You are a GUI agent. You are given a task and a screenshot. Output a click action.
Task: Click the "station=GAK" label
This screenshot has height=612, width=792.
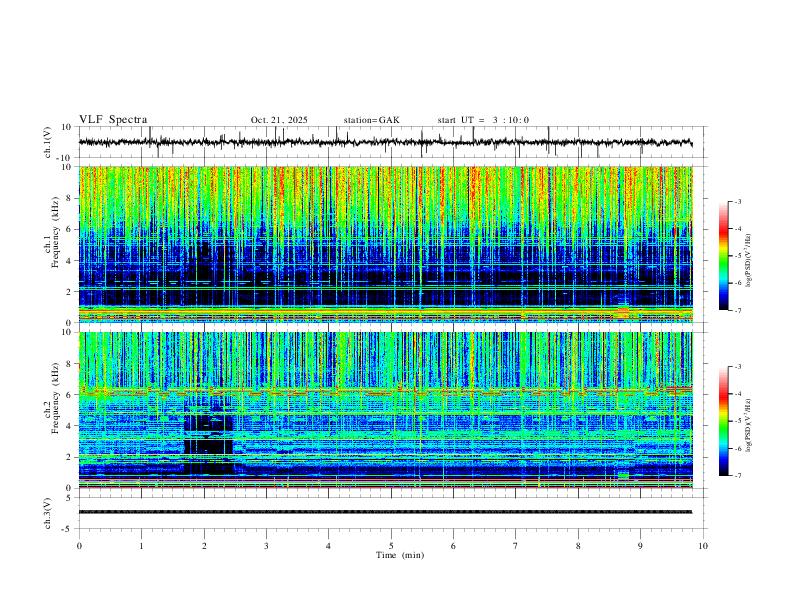tap(371, 120)
